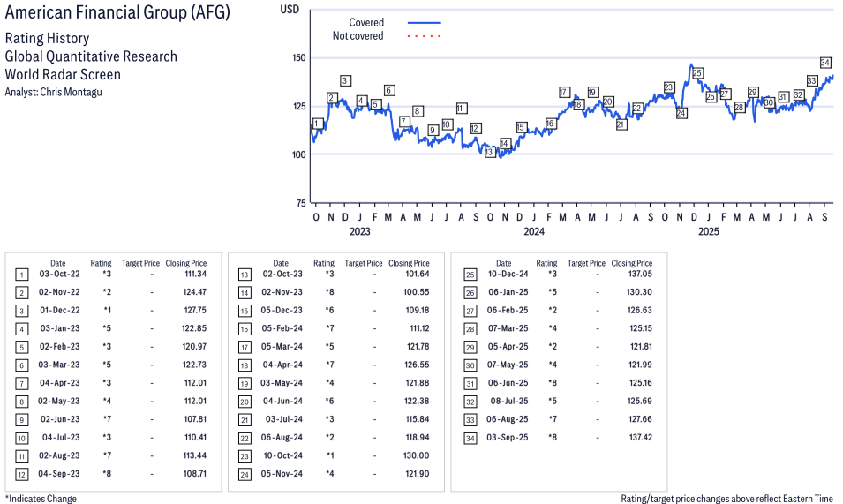This screenshot has height=504, width=843.
Task: Click the Indicates Change footnote
Action: point(40,499)
